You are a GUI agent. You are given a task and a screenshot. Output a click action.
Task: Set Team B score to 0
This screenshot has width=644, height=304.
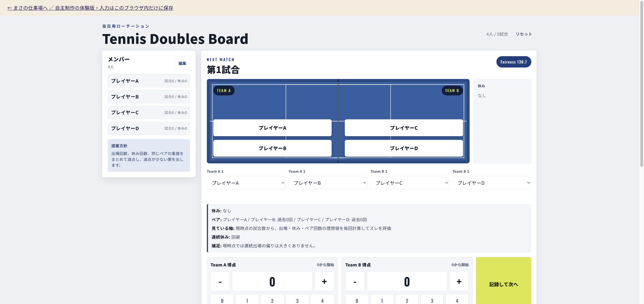point(357,299)
